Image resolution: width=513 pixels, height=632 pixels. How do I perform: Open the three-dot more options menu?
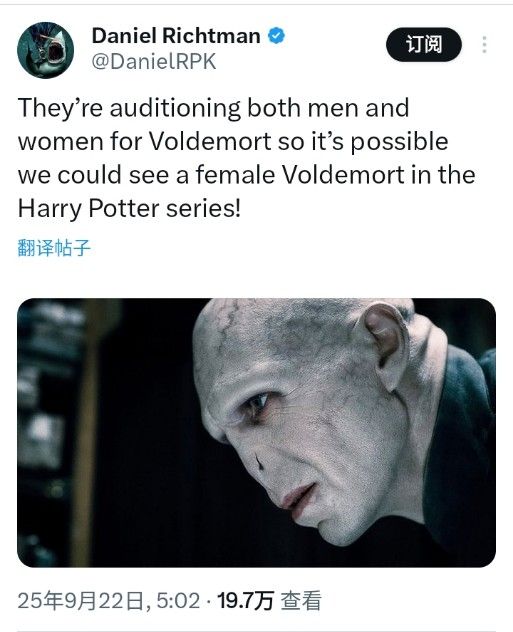484,44
